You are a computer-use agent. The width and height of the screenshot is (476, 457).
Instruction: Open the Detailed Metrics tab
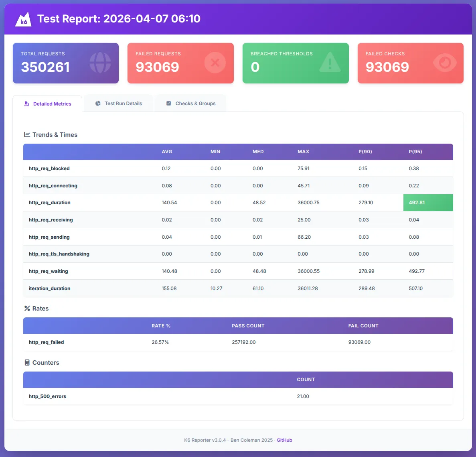point(47,104)
